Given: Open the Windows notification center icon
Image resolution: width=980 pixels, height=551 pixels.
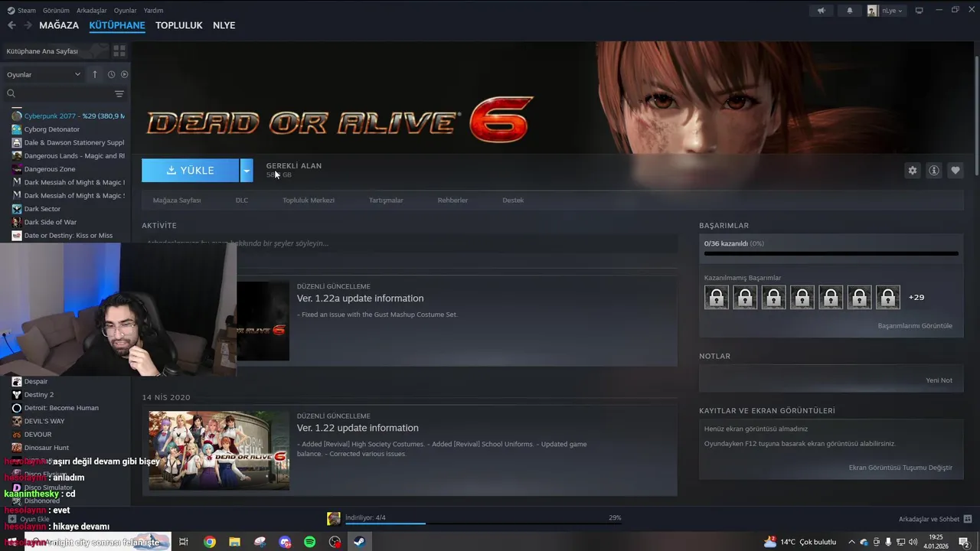Looking at the screenshot, I should click(x=964, y=542).
